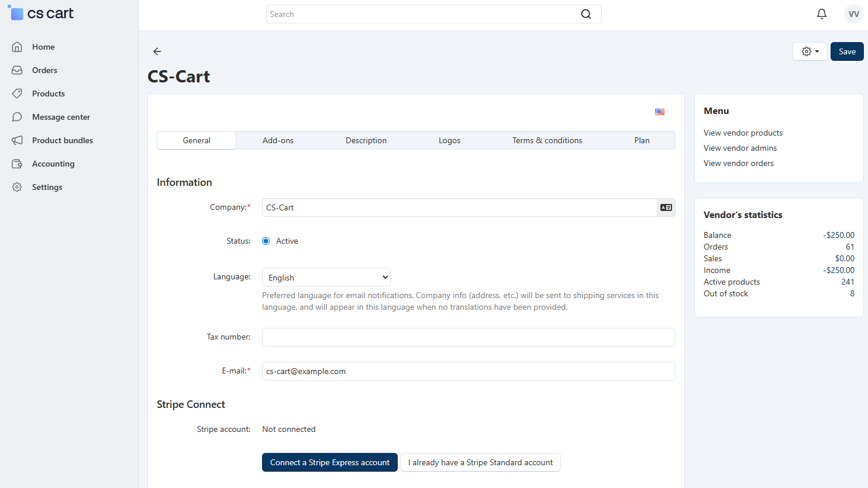868x488 pixels.
Task: Click the Company name field
Action: click(x=460, y=207)
